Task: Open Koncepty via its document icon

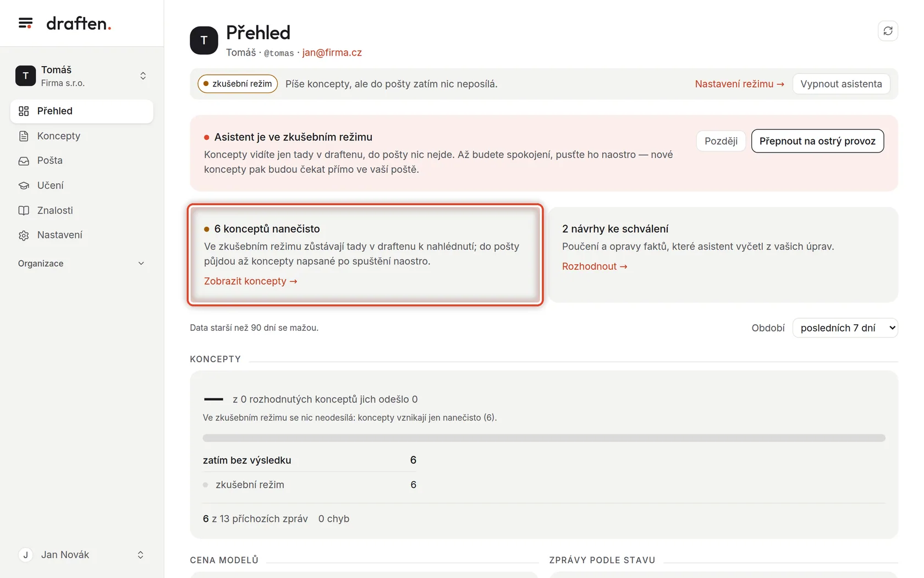Action: [24, 136]
